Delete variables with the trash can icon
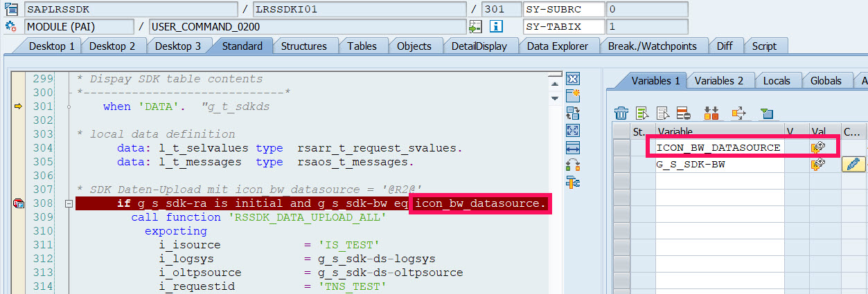 [621, 112]
